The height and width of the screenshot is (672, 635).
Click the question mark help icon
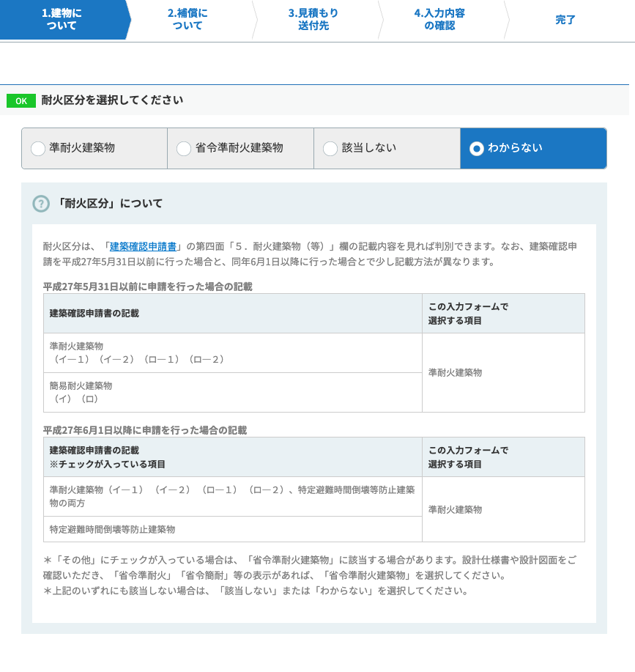point(41,204)
